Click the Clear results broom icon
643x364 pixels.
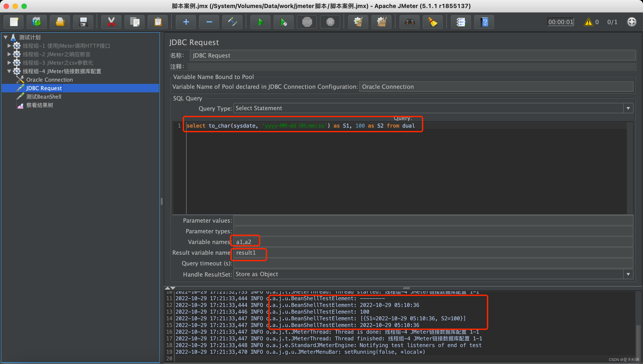(358, 22)
